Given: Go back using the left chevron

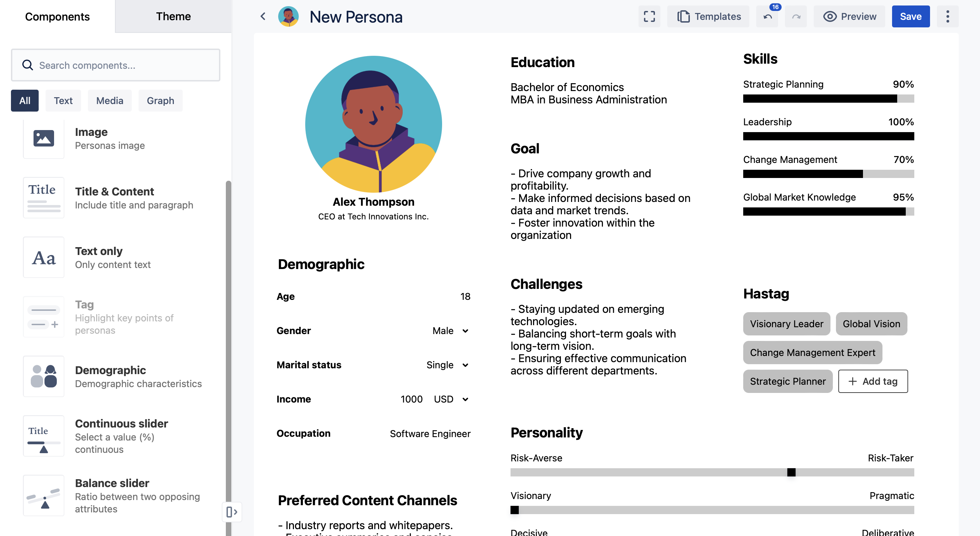Looking at the screenshot, I should click(263, 16).
